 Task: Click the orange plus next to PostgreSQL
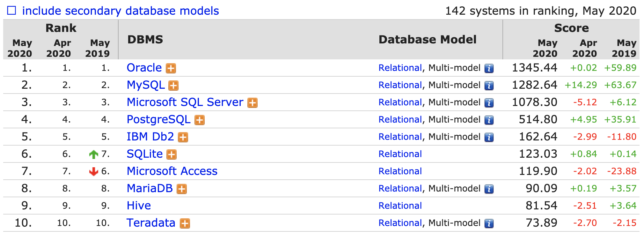[200, 120]
